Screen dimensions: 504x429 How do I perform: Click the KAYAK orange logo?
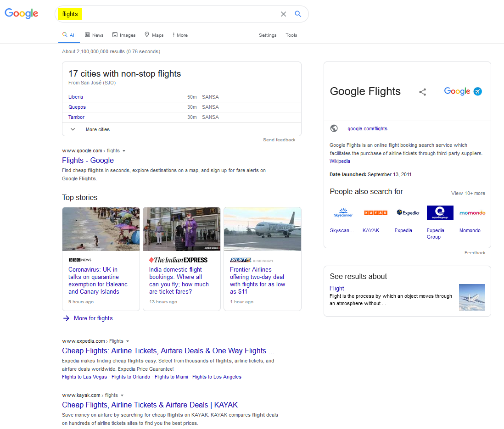tap(375, 213)
